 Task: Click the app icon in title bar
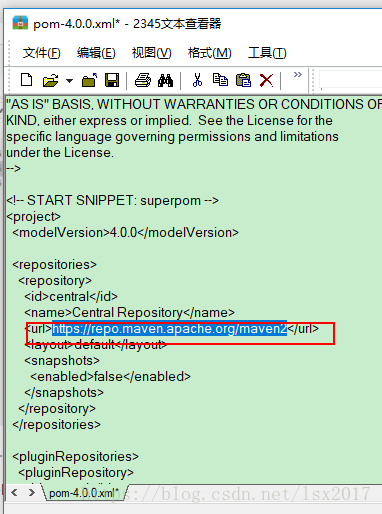(20, 23)
